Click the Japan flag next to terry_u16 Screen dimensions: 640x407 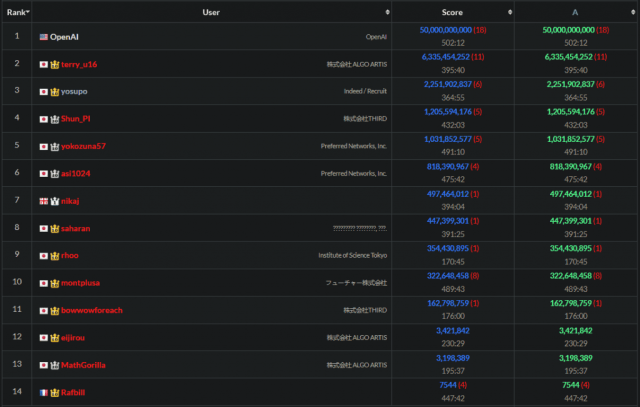pos(44,64)
